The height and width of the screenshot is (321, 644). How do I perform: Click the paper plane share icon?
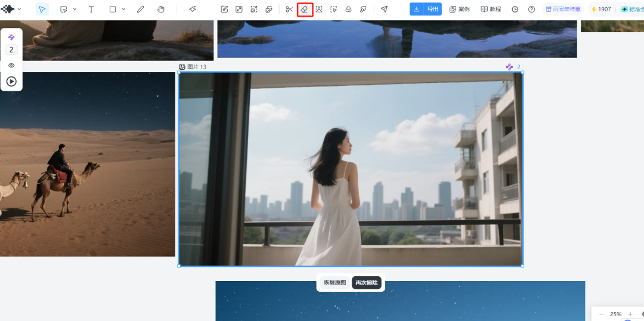[x=384, y=10]
